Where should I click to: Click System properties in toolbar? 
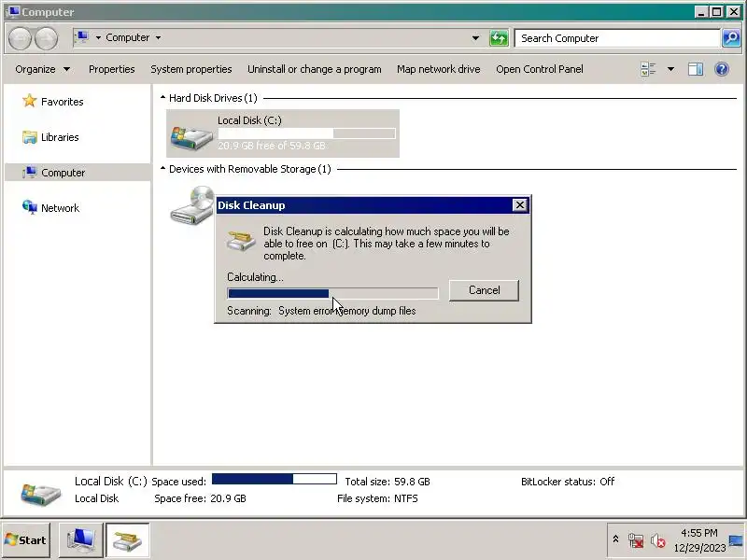[191, 69]
